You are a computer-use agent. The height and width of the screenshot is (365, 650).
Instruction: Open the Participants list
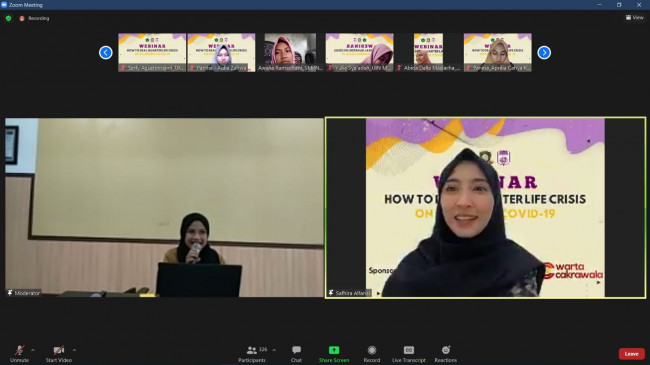point(252,354)
